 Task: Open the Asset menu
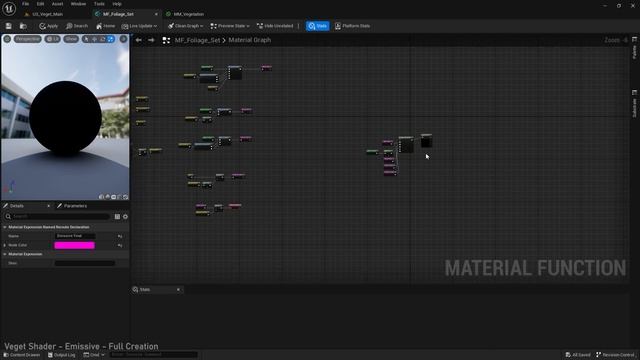point(57,4)
